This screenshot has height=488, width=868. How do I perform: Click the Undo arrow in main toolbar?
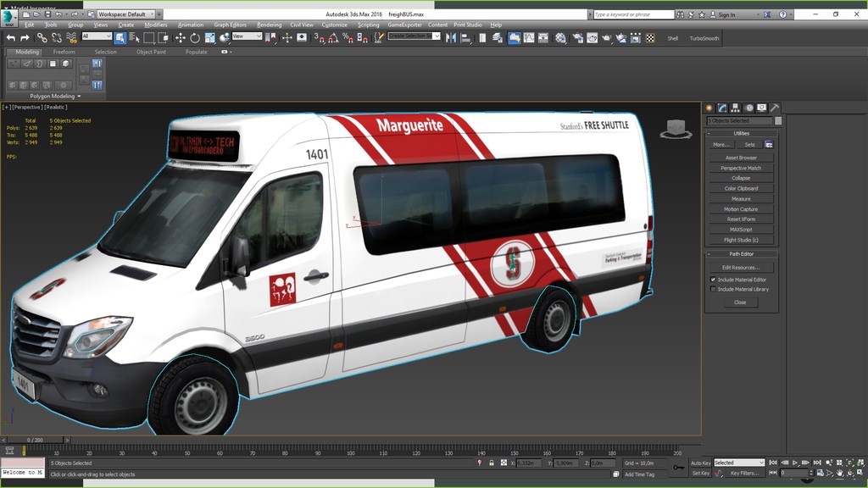[11, 38]
